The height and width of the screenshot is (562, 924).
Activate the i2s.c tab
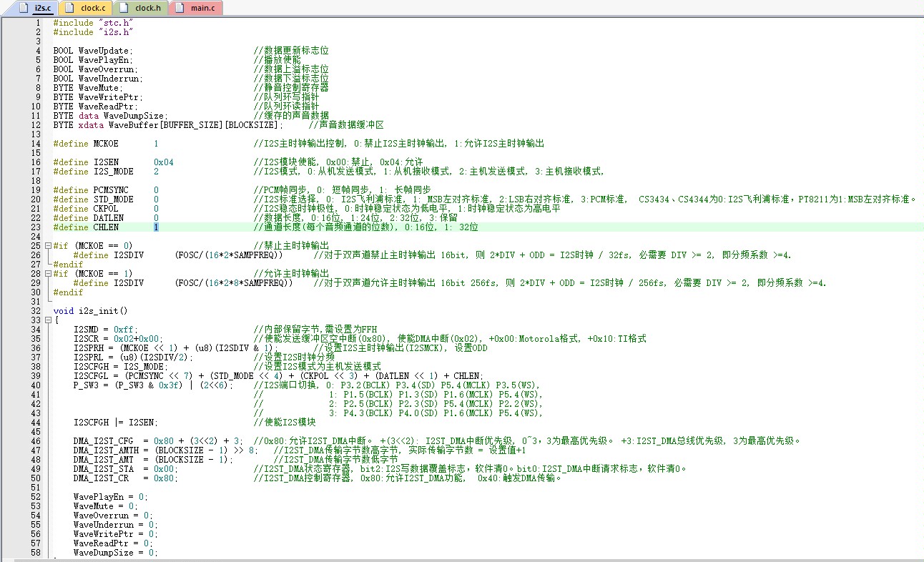click(36, 9)
